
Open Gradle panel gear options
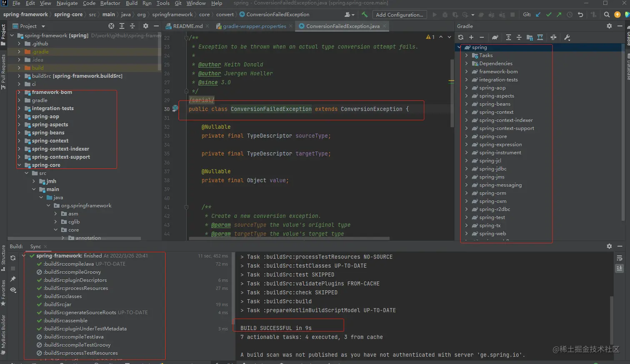tap(609, 26)
